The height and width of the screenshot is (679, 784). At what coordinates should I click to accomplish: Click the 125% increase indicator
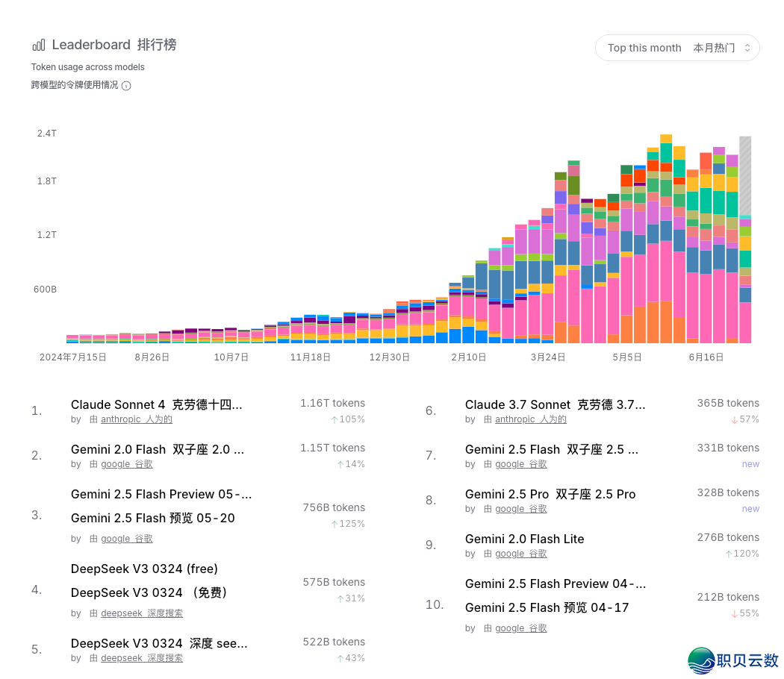(348, 524)
